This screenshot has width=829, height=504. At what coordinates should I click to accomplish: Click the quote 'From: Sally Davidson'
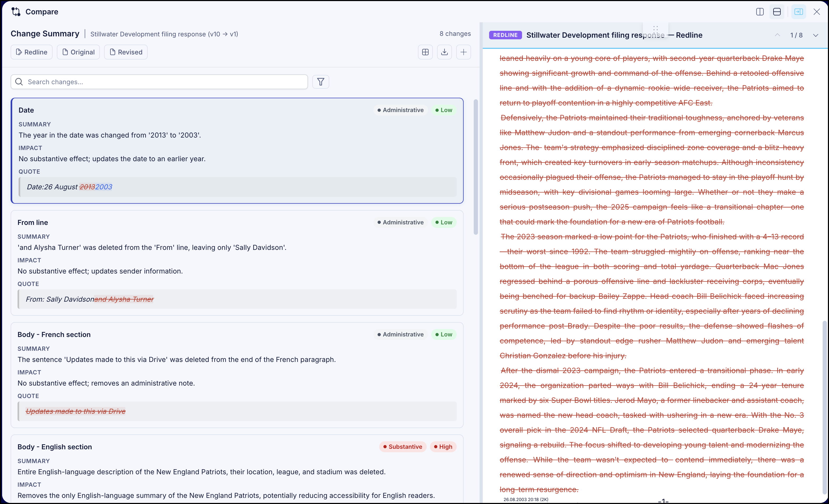coord(60,299)
